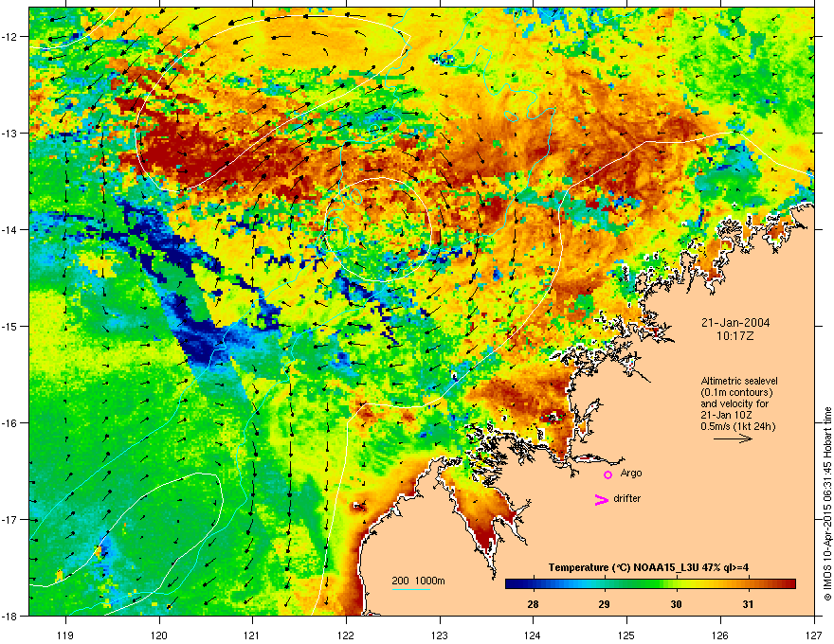The image size is (834, 644).
Task: Click the latitude axis label '-18'
Action: coord(11,616)
